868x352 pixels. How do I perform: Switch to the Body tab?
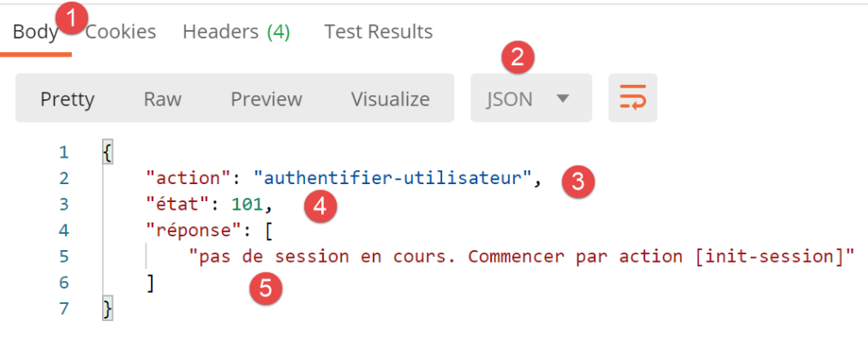[x=34, y=33]
